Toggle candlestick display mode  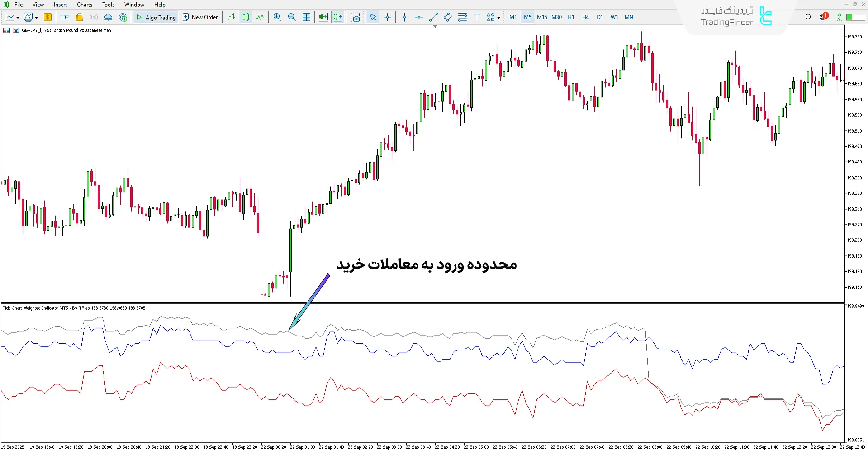246,17
